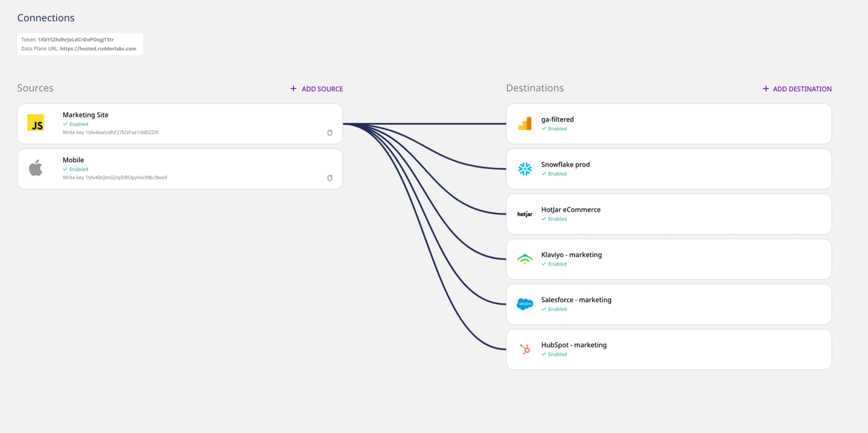Screen dimensions: 868x433
Task: Click the ADD SOURCE button
Action: click(x=316, y=89)
